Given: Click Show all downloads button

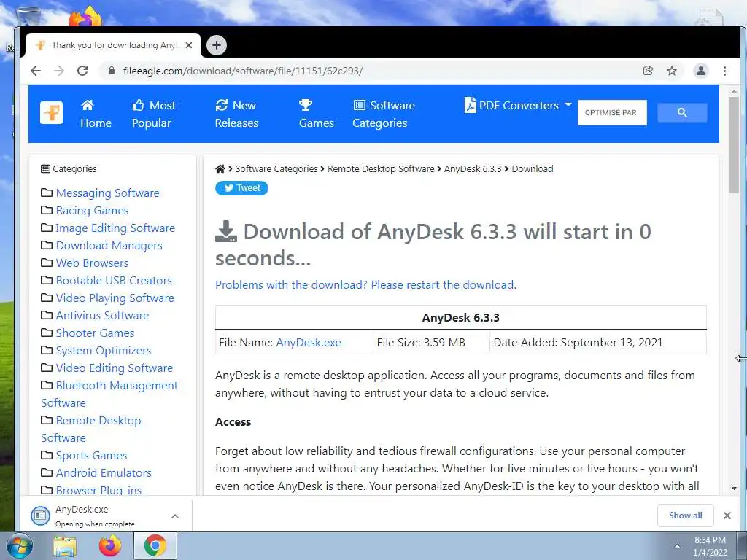Looking at the screenshot, I should pyautogui.click(x=685, y=516).
